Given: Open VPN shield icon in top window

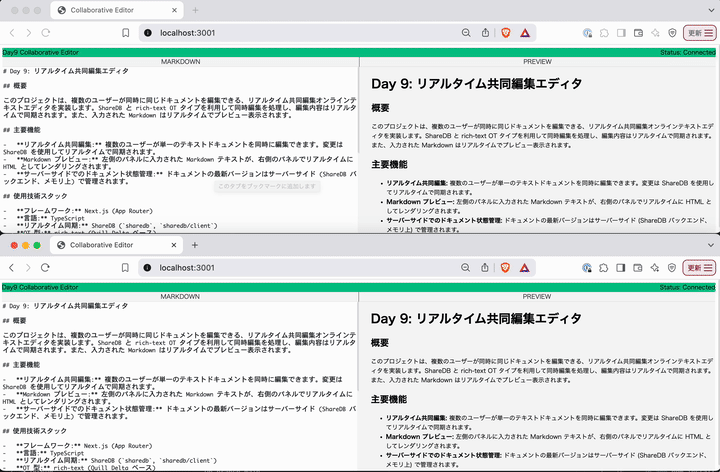Looking at the screenshot, I should click(672, 33).
